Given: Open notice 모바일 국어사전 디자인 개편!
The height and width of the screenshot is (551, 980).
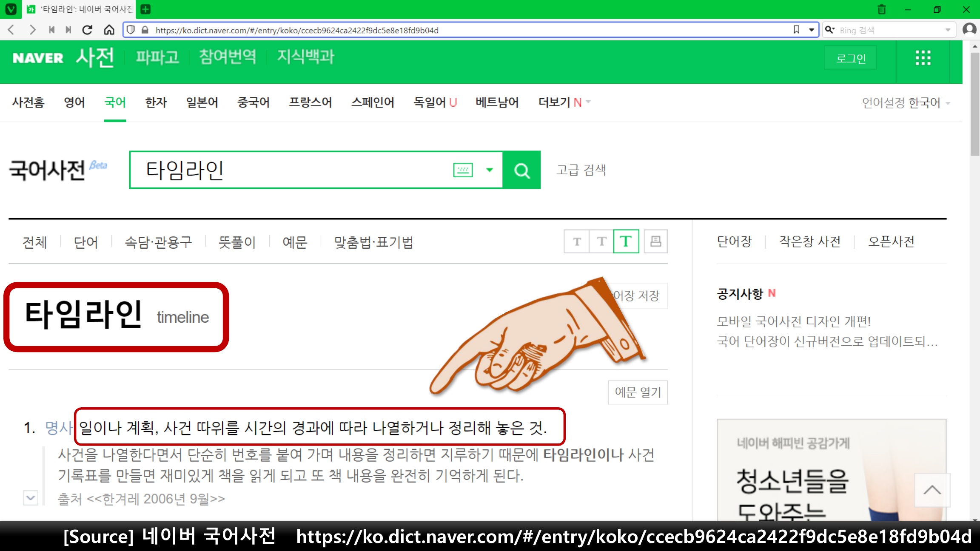Looking at the screenshot, I should (794, 322).
